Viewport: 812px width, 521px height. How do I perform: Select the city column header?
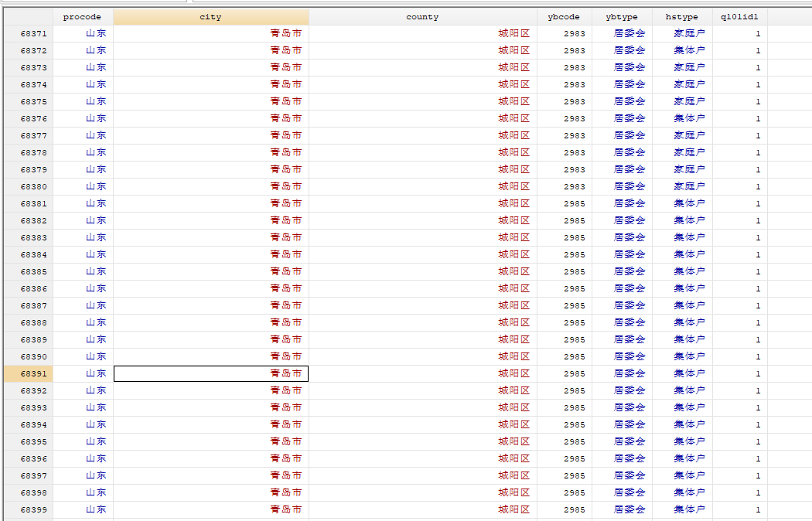coord(211,17)
